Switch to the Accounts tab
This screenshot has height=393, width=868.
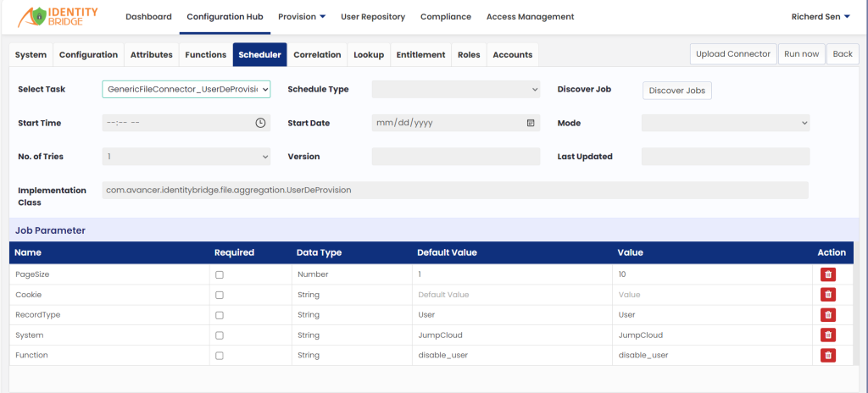point(513,55)
